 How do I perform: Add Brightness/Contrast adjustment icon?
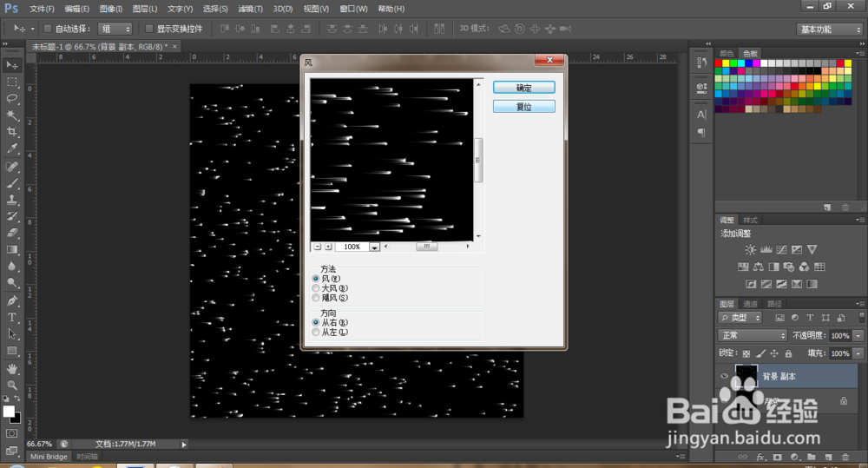click(x=750, y=250)
